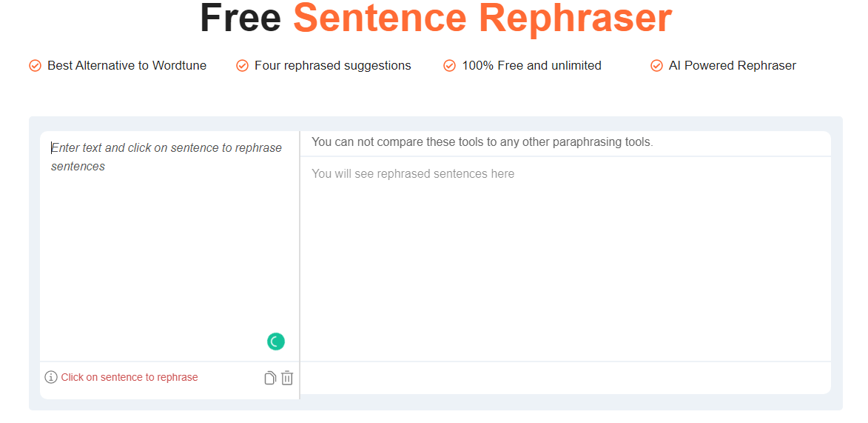Select the 'You can not compare' sentence
This screenshot has width=868, height=423.
482,142
